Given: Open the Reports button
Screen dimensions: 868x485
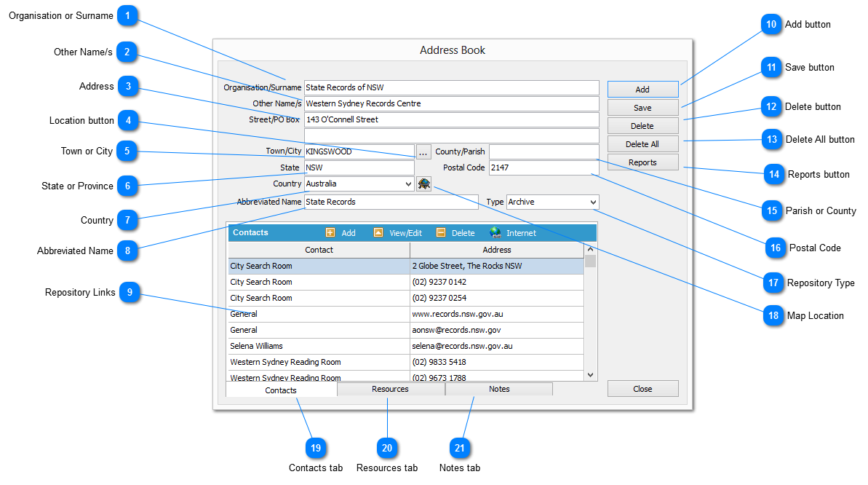Looking at the screenshot, I should tap(642, 162).
